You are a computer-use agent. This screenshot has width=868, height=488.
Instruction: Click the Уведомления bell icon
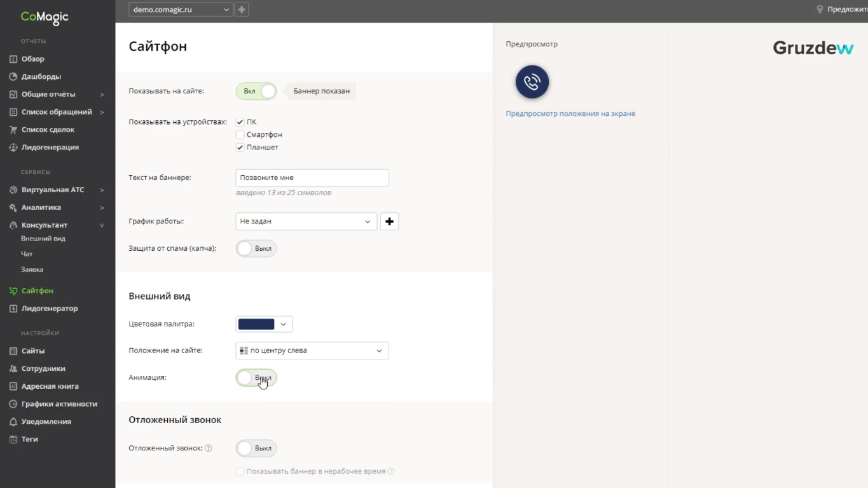coord(13,422)
